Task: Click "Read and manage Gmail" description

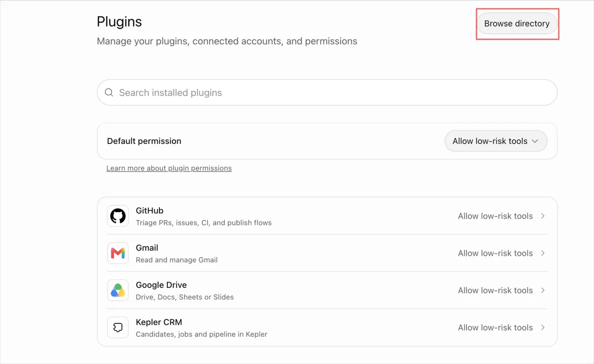Action: 177,260
